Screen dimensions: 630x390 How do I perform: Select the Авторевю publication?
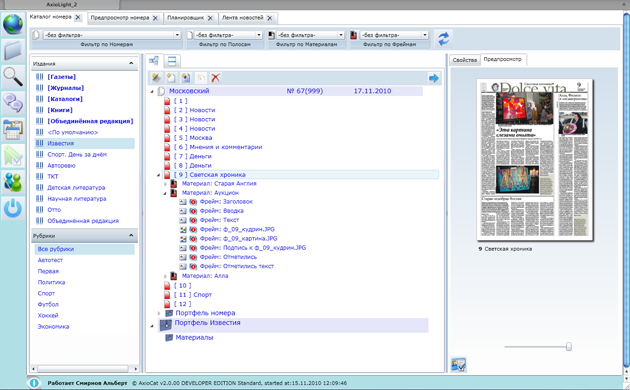(61, 165)
